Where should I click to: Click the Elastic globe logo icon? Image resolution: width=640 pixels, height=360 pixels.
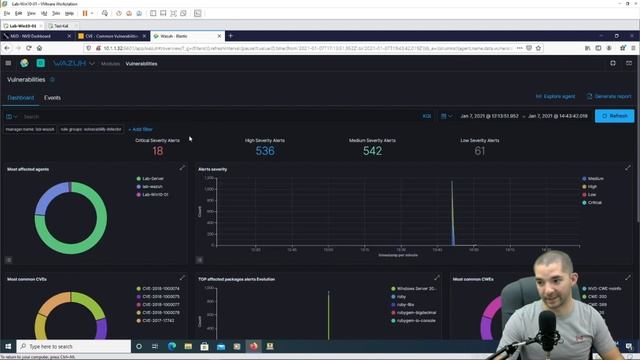point(24,63)
